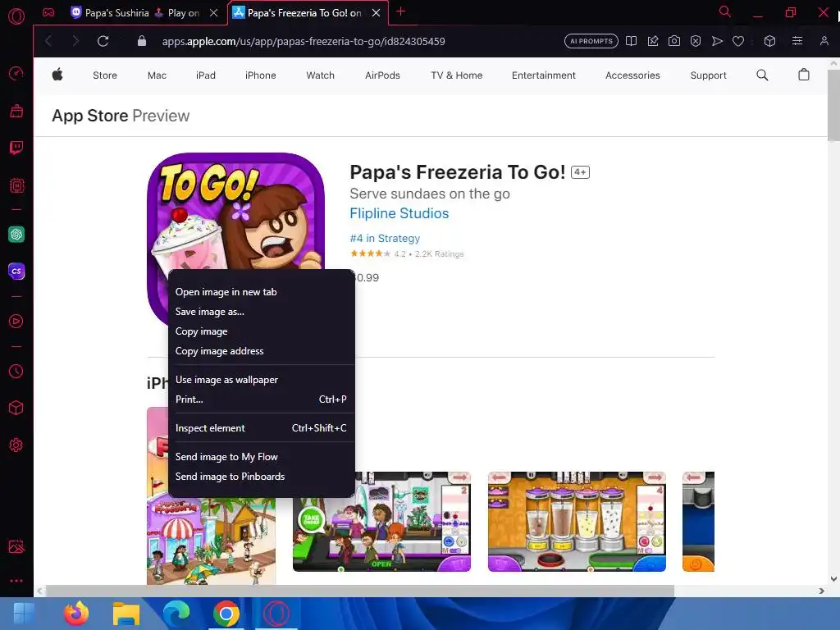Open the CS sidebar icon
Viewport: 840px width, 630px height.
(16, 271)
